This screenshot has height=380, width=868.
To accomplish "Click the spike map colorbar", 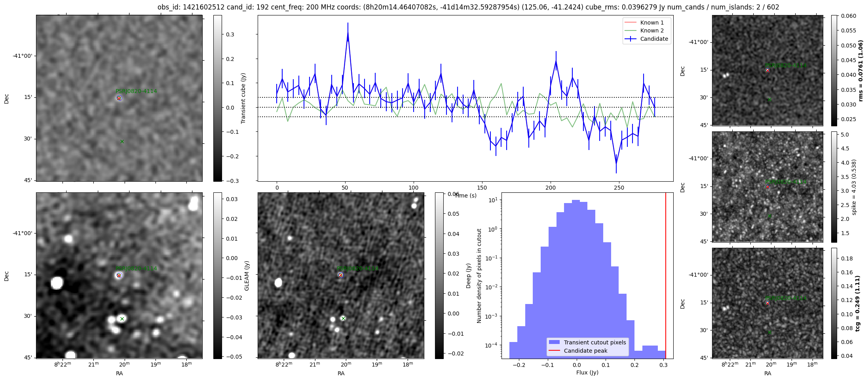I will [x=834, y=187].
